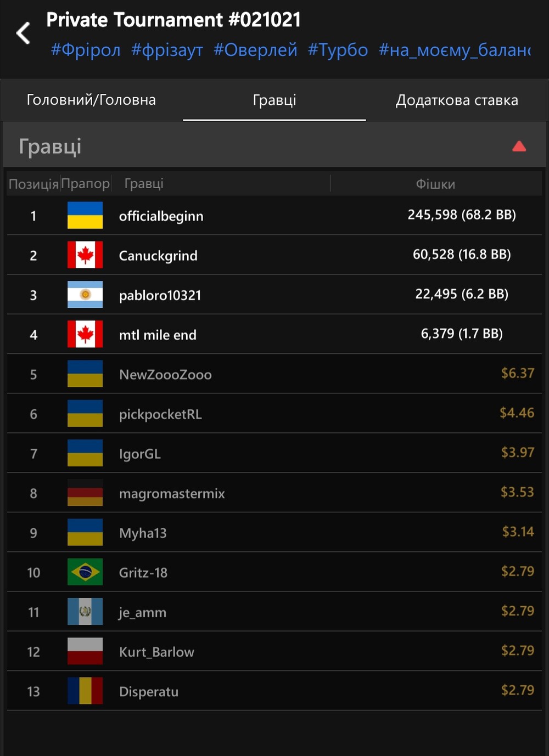The height and width of the screenshot is (756, 549).
Task: Click Argentina flag beside pabloro10321
Action: [85, 294]
